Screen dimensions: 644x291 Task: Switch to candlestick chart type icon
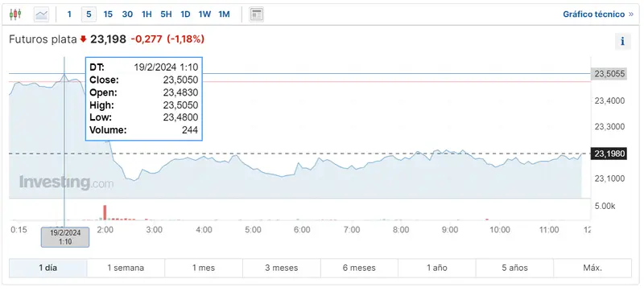coord(15,14)
